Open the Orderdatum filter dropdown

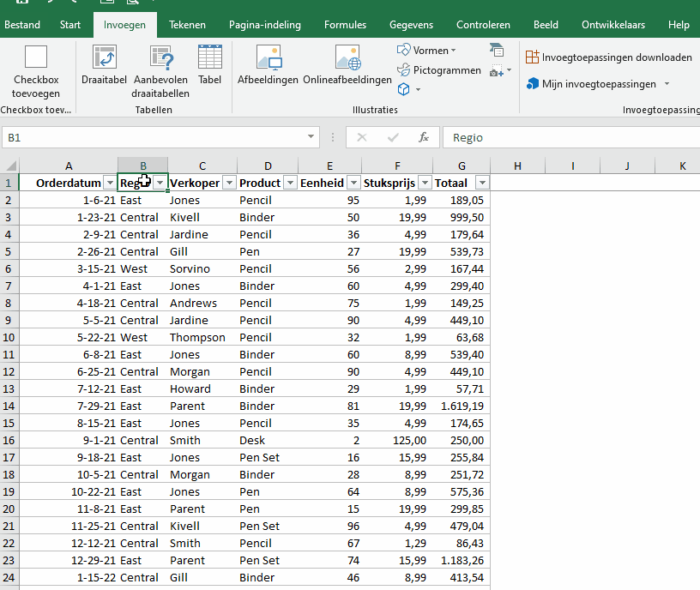click(110, 183)
